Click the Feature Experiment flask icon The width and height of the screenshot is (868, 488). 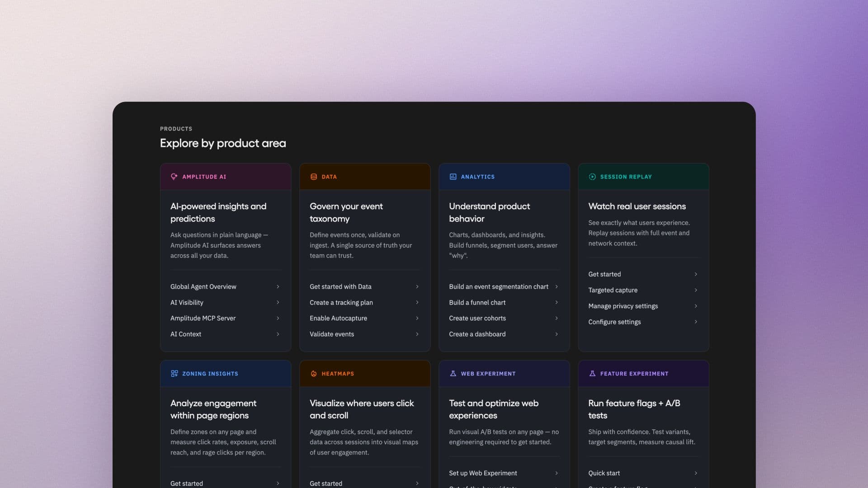coord(592,374)
